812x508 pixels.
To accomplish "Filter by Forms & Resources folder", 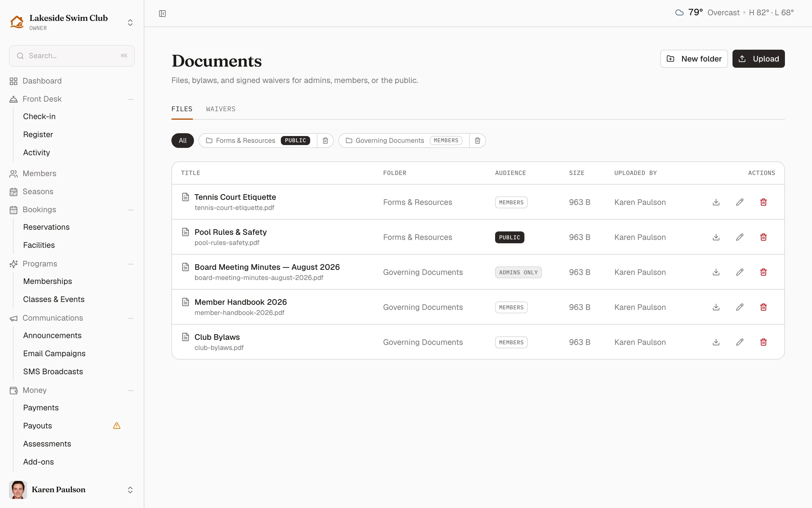I will point(258,141).
